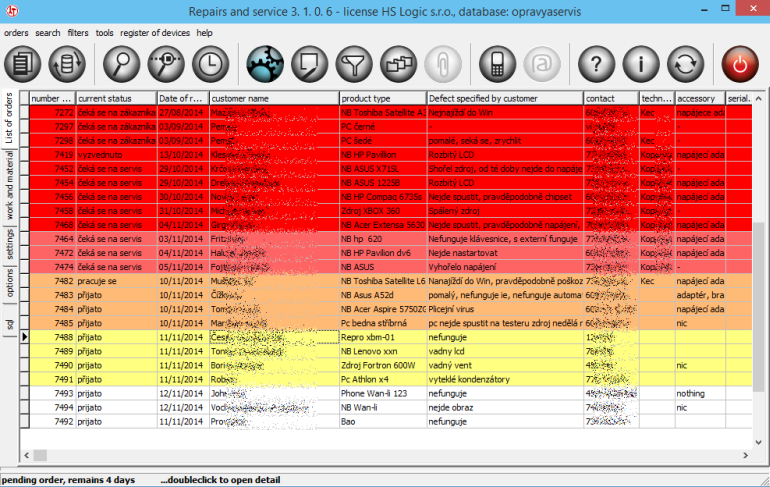Image resolution: width=770 pixels, height=487 pixels.
Task: Sort by contact column header
Action: [x=611, y=99]
